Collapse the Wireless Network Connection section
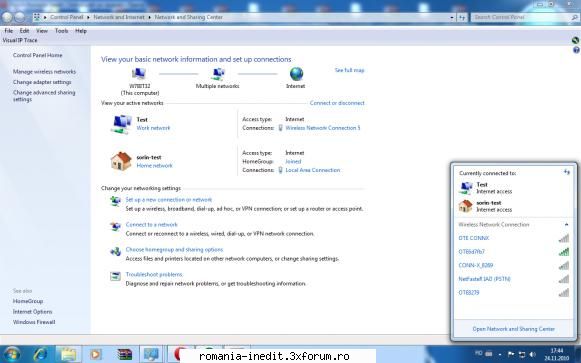 (566, 224)
